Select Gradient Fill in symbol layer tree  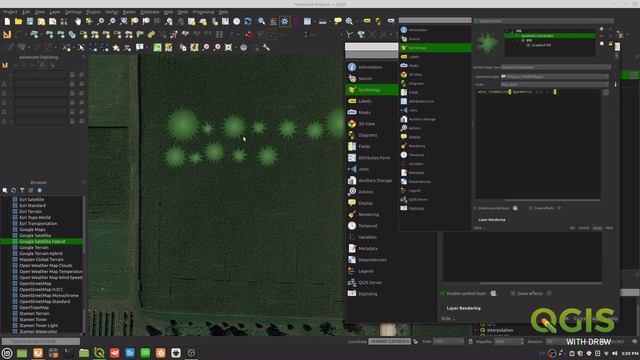click(541, 45)
